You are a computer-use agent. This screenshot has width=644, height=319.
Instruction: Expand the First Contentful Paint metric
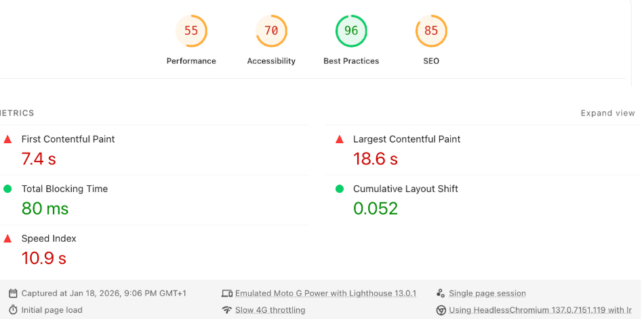coord(68,139)
